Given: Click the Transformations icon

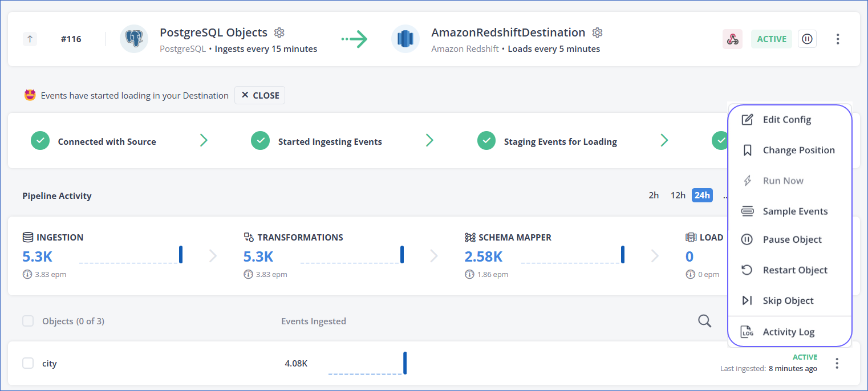Looking at the screenshot, I should point(248,237).
